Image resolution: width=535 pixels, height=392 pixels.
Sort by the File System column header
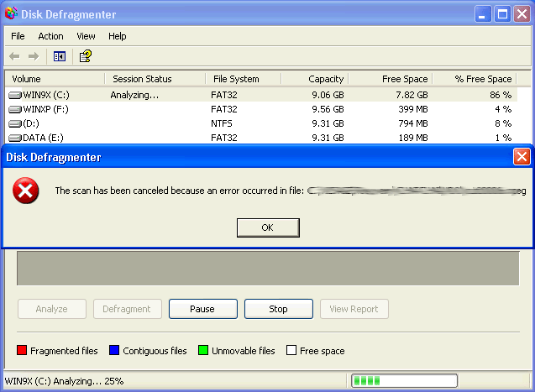pyautogui.click(x=244, y=79)
